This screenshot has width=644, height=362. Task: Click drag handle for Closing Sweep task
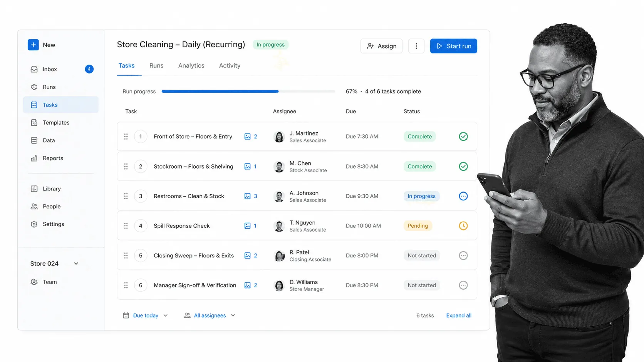[126, 255]
